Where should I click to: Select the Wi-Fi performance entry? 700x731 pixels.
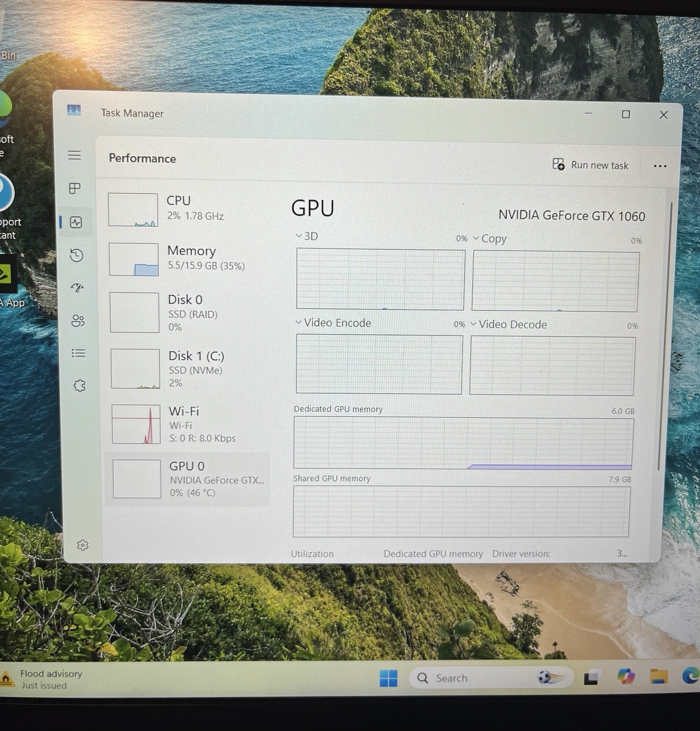click(187, 424)
